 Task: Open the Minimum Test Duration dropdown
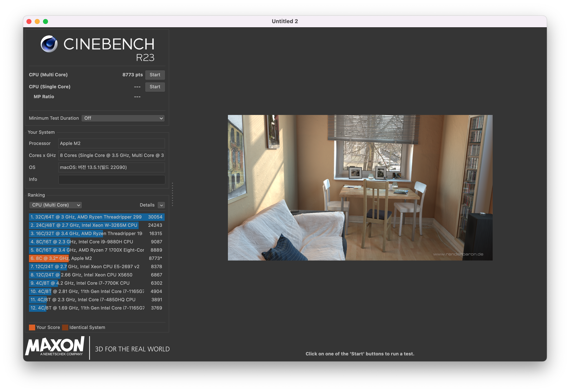point(123,118)
